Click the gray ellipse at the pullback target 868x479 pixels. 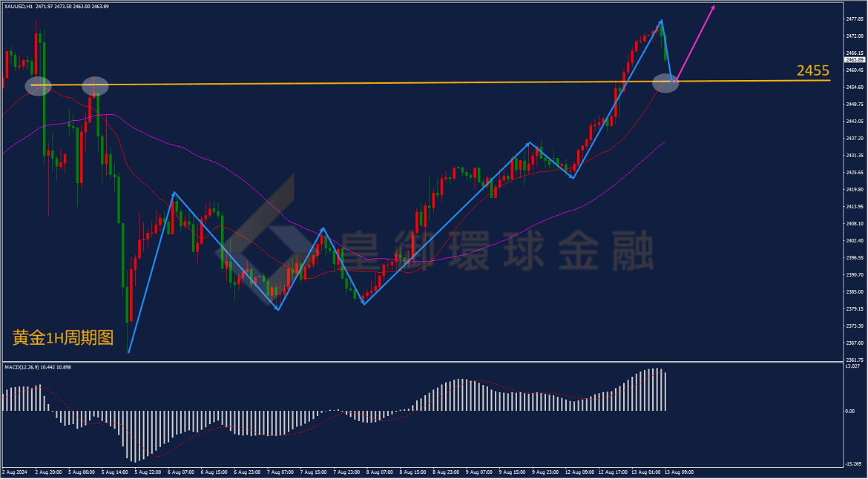[665, 83]
